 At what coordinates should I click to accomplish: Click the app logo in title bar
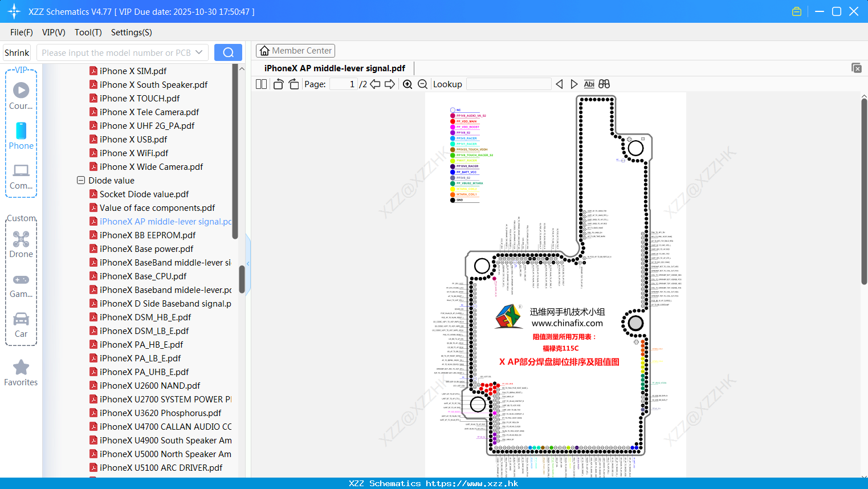pos(14,11)
